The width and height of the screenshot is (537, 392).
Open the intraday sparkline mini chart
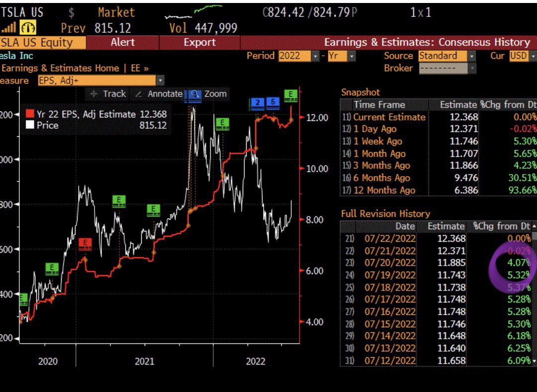(193, 11)
